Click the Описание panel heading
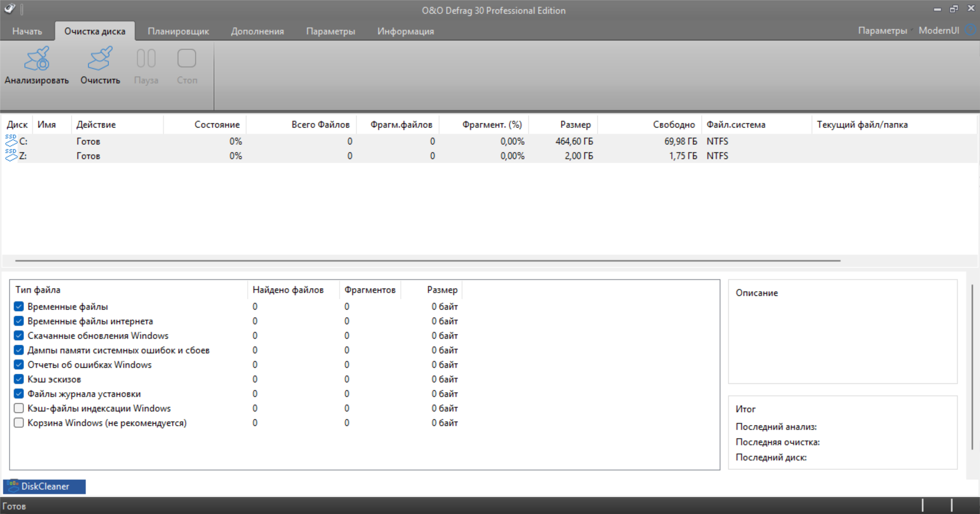 757,293
